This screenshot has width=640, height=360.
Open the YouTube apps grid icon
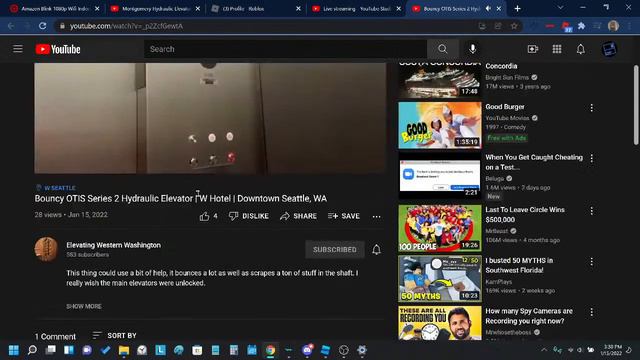pos(557,49)
